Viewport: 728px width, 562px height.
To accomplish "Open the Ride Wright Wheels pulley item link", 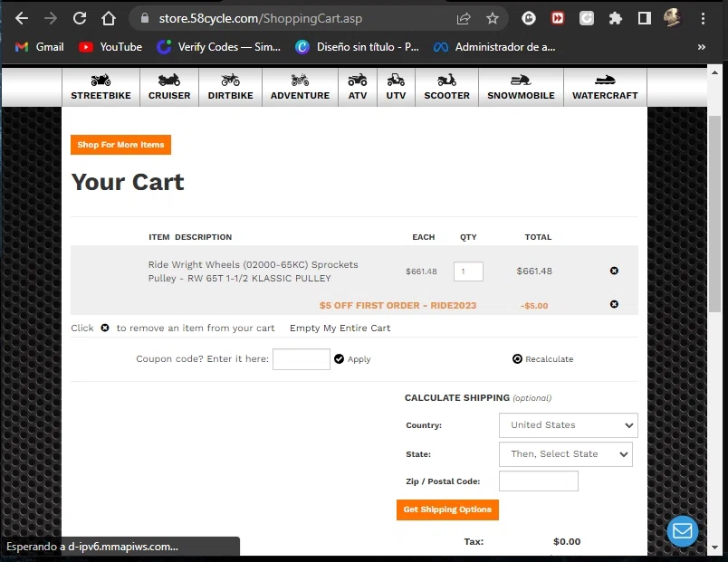I will coord(253,271).
